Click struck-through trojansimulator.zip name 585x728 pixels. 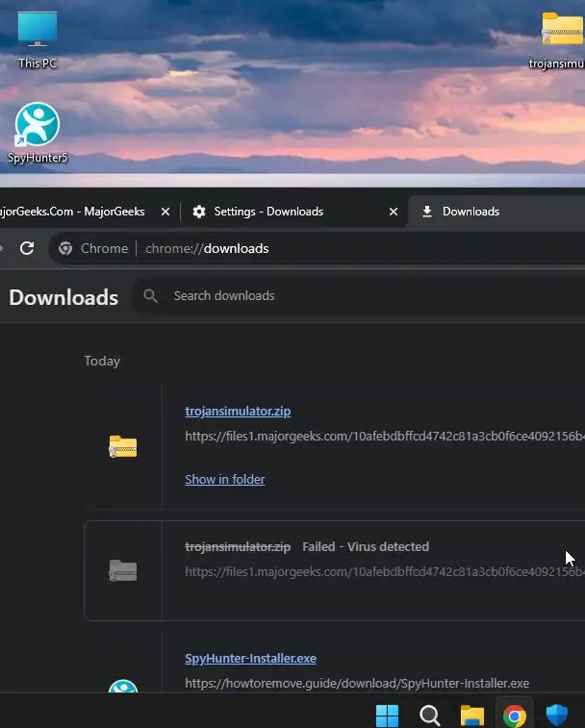238,547
